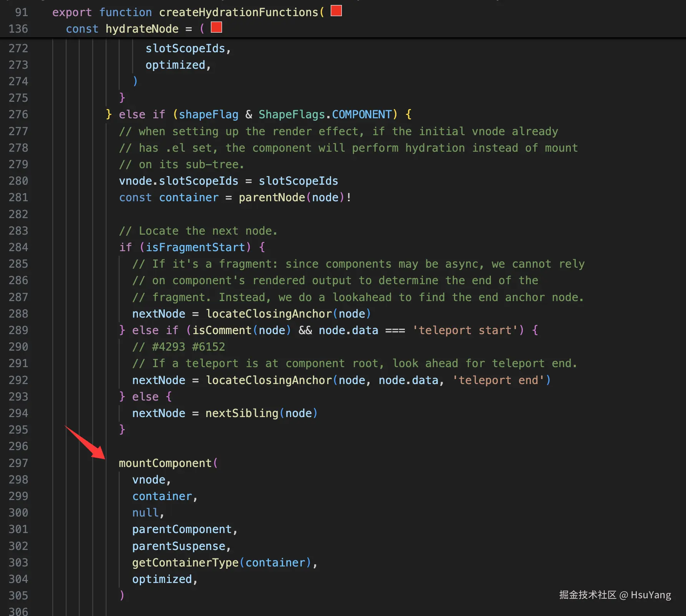
Task: Click 'container' declaration on line 281
Action: [189, 197]
